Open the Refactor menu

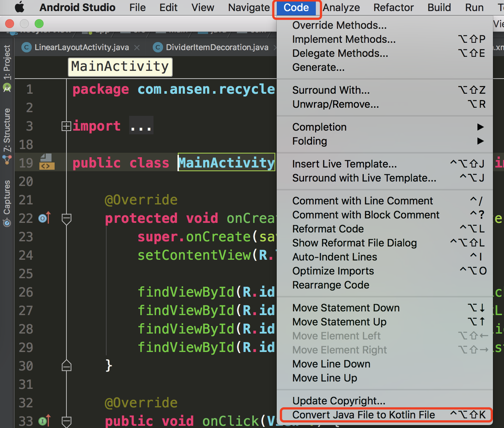(x=393, y=7)
